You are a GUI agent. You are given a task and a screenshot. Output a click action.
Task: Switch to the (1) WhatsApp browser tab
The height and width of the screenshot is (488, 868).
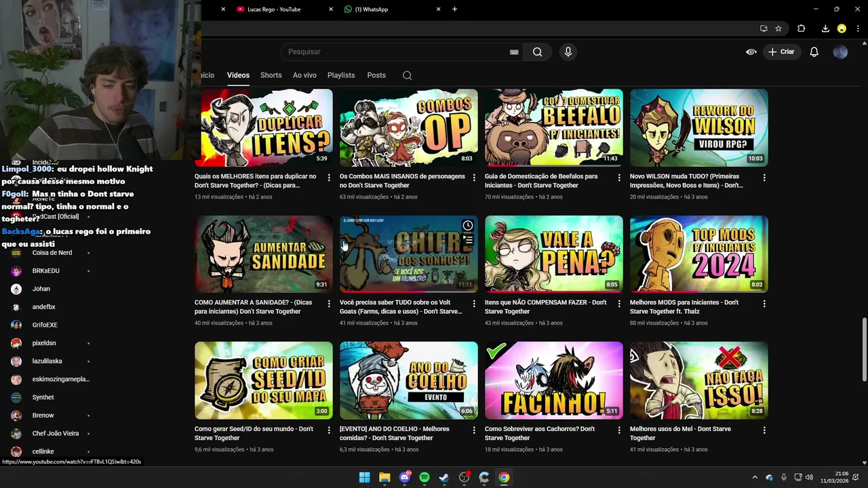[x=392, y=9]
